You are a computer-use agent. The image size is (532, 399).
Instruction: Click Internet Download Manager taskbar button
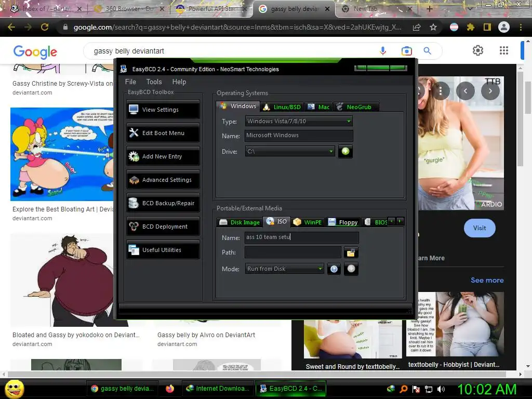218,389
